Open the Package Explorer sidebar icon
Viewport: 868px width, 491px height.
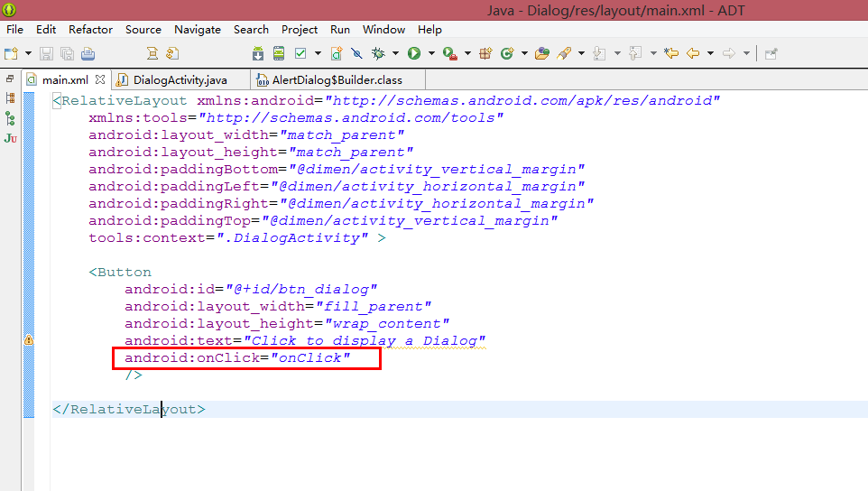[10, 98]
